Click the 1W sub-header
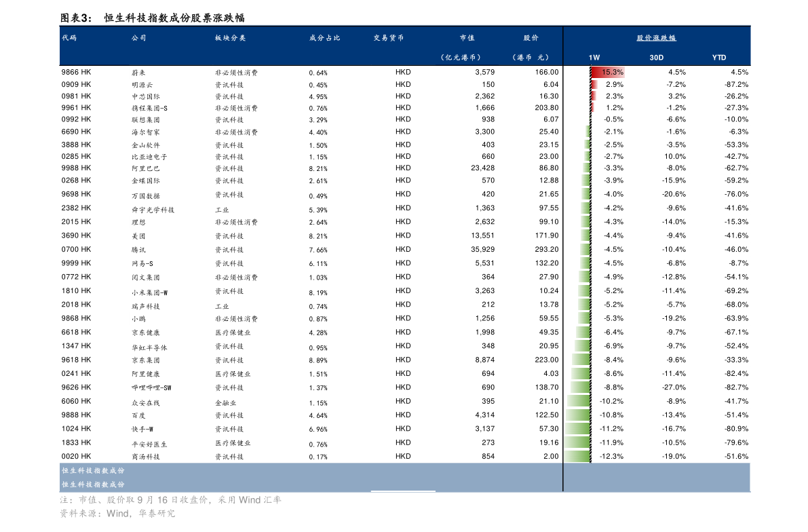The width and height of the screenshot is (808, 532). [594, 58]
